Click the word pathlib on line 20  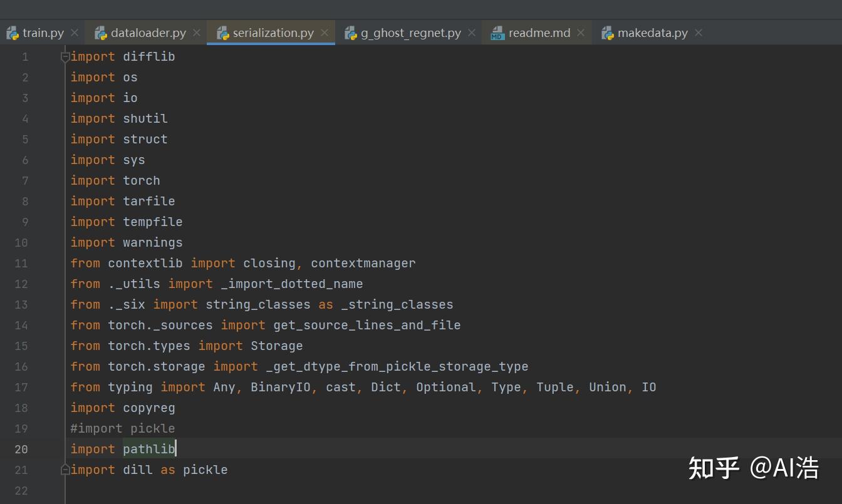tap(148, 448)
